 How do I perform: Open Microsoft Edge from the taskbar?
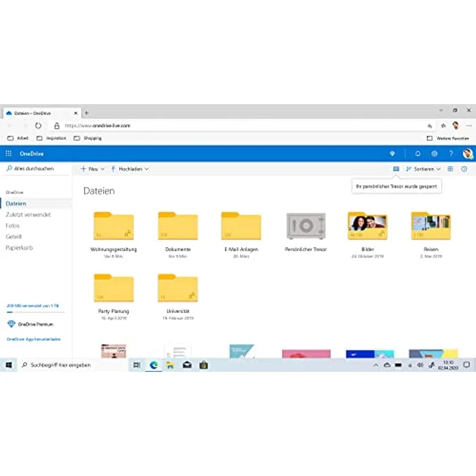pos(153,365)
